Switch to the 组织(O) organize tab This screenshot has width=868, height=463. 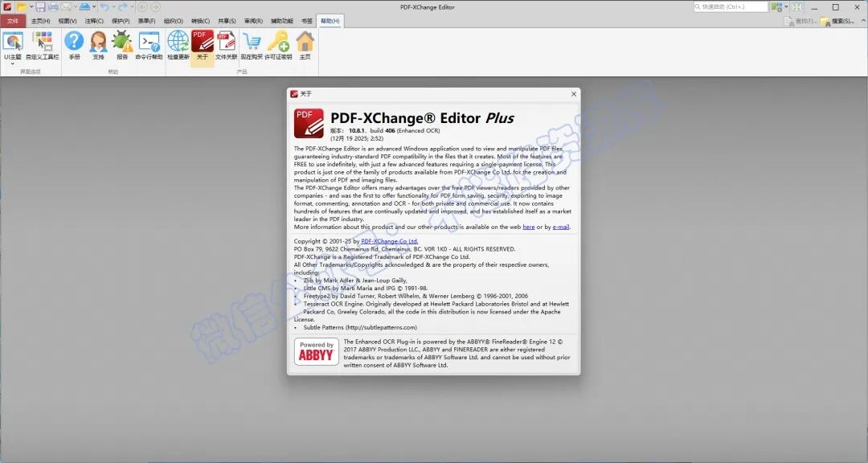[174, 21]
